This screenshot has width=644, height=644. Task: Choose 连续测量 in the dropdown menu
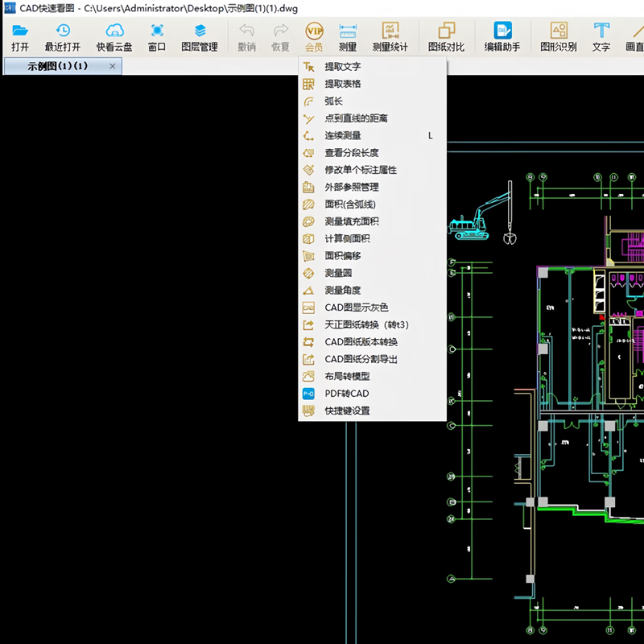342,135
